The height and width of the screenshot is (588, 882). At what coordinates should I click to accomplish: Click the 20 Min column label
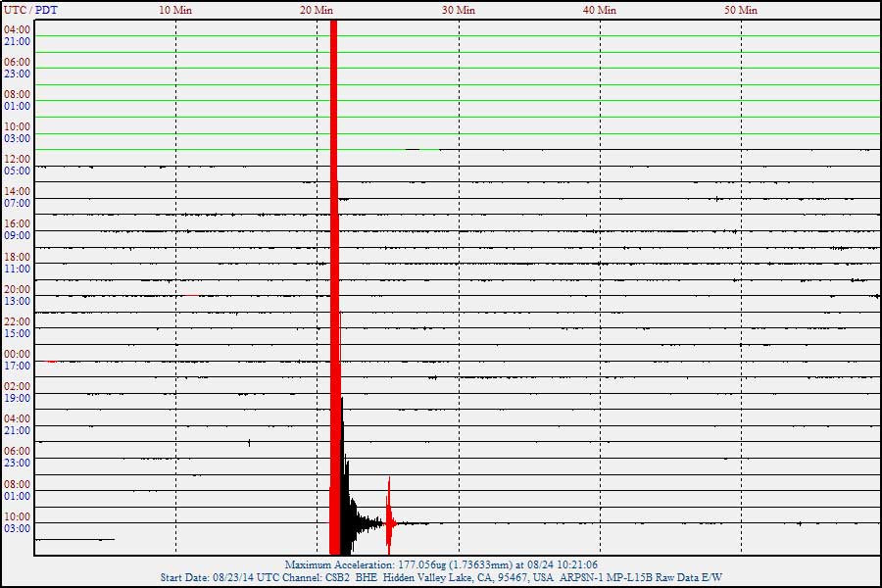pyautogui.click(x=317, y=10)
